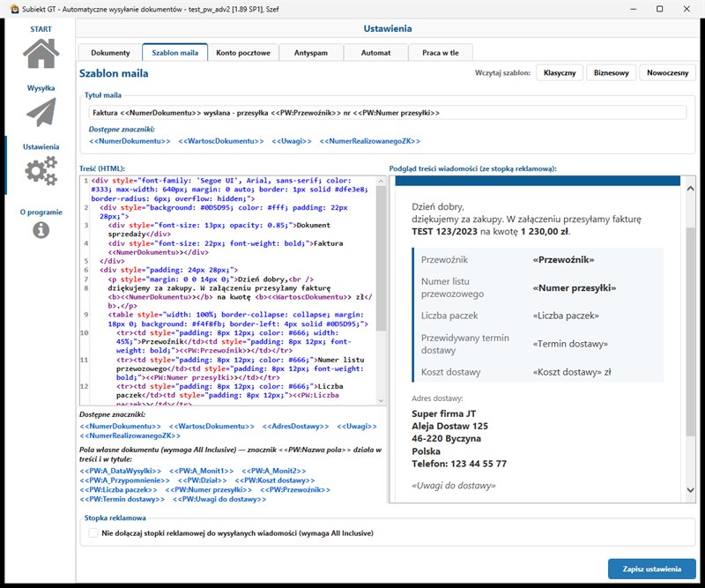Select the Ustawienia gears icon

coord(41,170)
